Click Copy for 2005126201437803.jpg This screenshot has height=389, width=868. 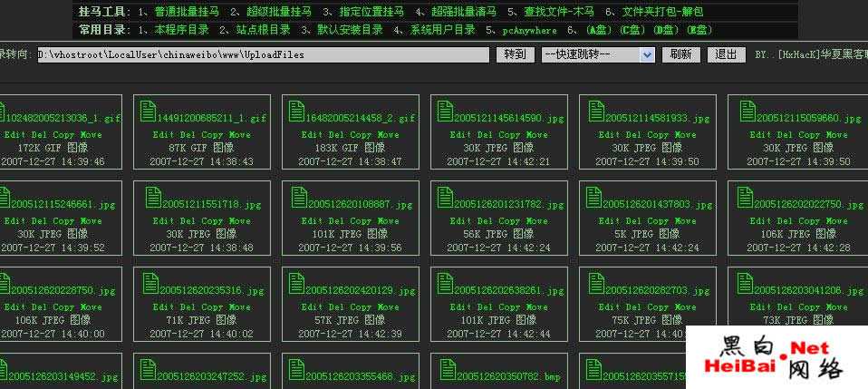658,221
